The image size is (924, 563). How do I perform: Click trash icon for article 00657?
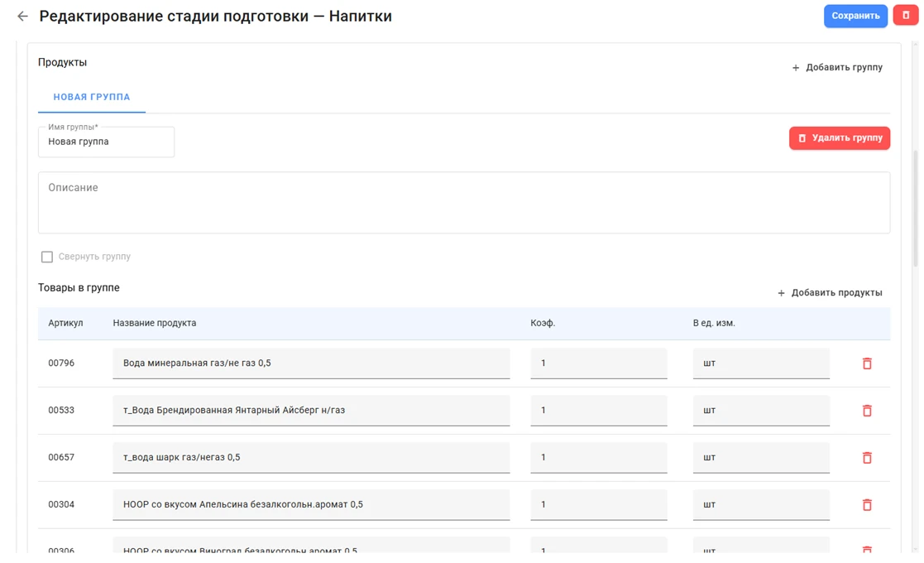click(x=867, y=458)
